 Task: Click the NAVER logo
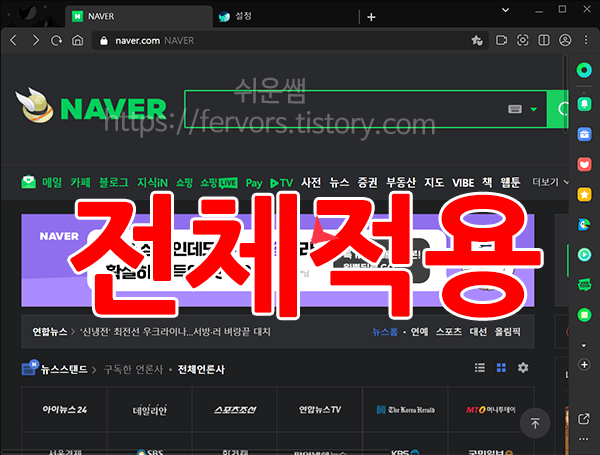tap(113, 109)
